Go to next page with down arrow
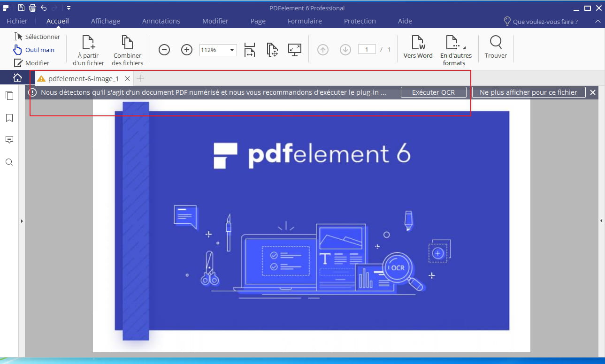 click(x=345, y=50)
